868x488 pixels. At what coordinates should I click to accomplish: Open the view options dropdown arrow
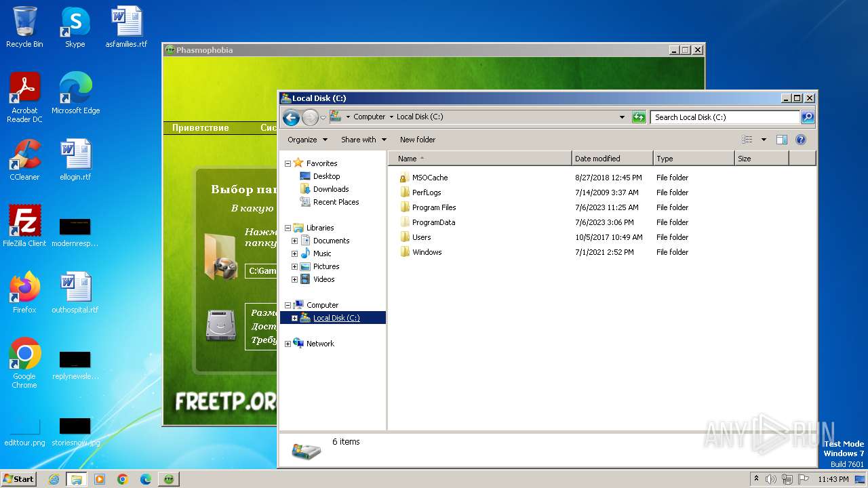point(764,140)
